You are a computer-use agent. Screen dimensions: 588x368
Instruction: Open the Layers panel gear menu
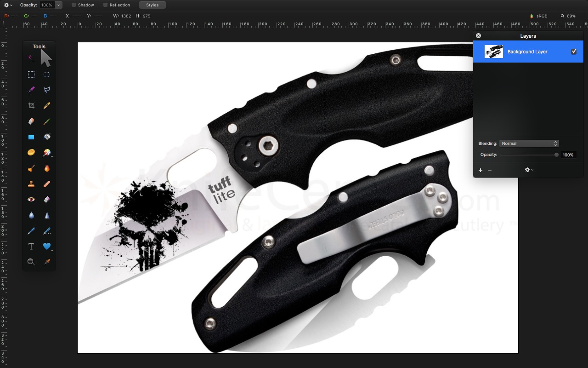(529, 170)
